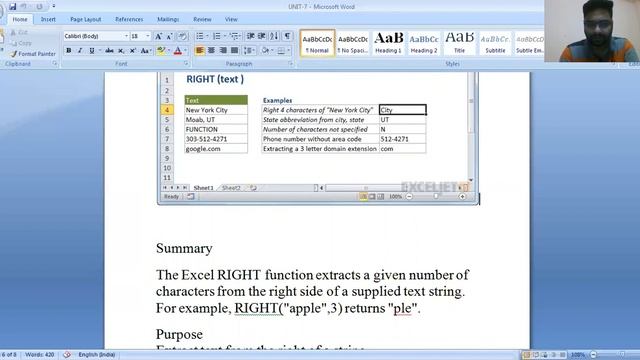Apply the No Spacing style
The height and width of the screenshot is (360, 640).
tap(353, 43)
